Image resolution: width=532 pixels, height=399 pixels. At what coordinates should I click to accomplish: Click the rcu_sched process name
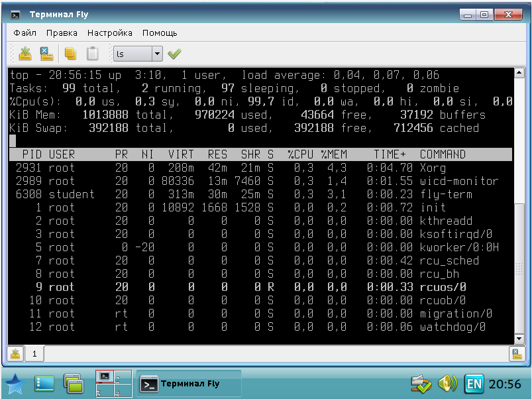click(x=449, y=260)
